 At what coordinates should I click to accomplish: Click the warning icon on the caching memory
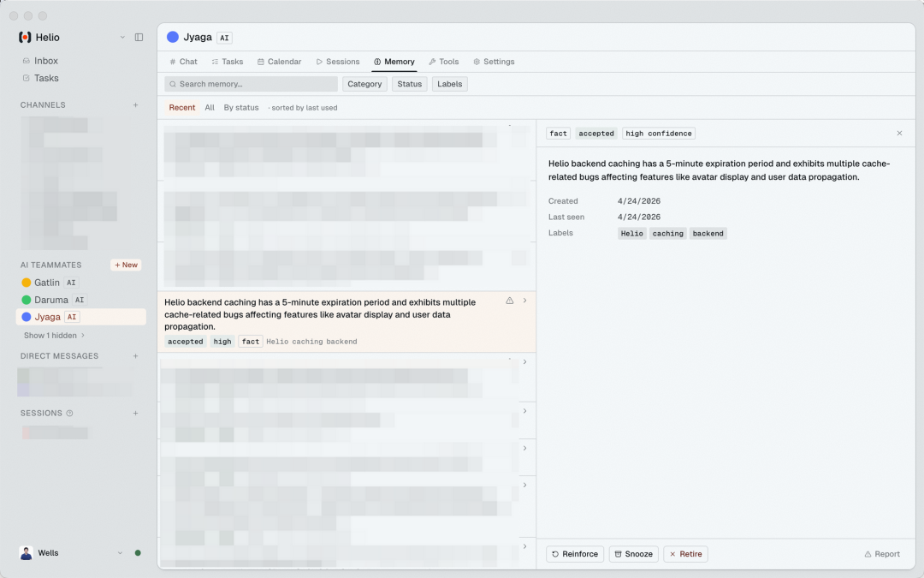pos(510,301)
